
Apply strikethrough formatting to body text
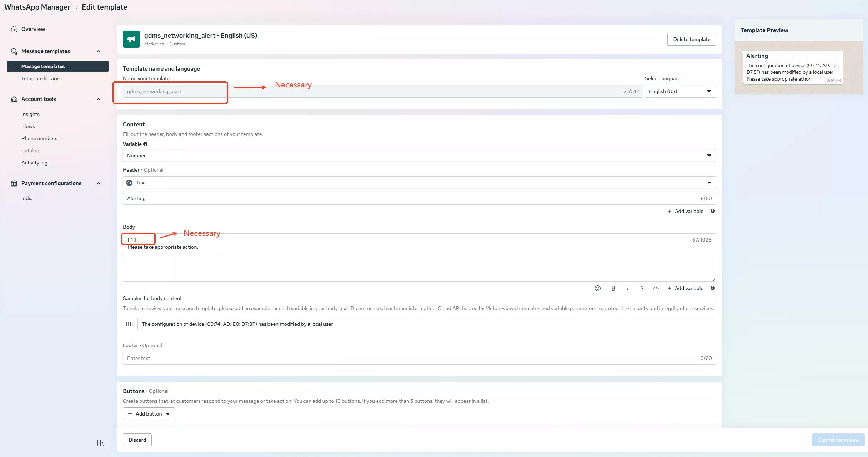point(642,288)
